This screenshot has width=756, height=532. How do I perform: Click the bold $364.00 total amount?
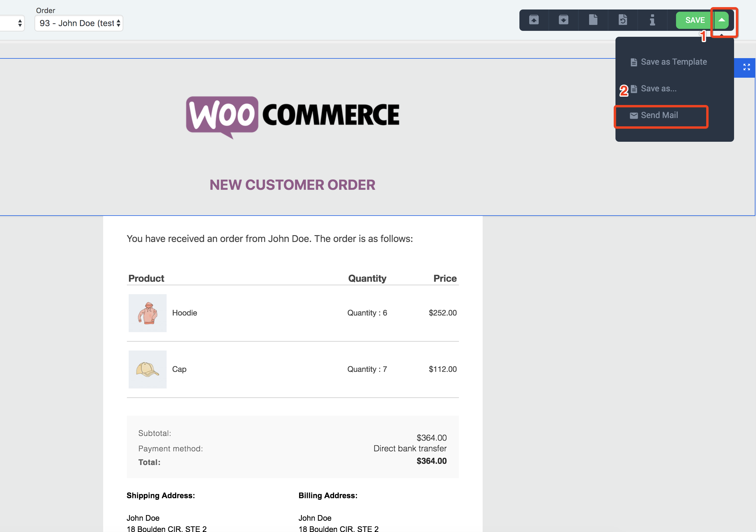[432, 461]
